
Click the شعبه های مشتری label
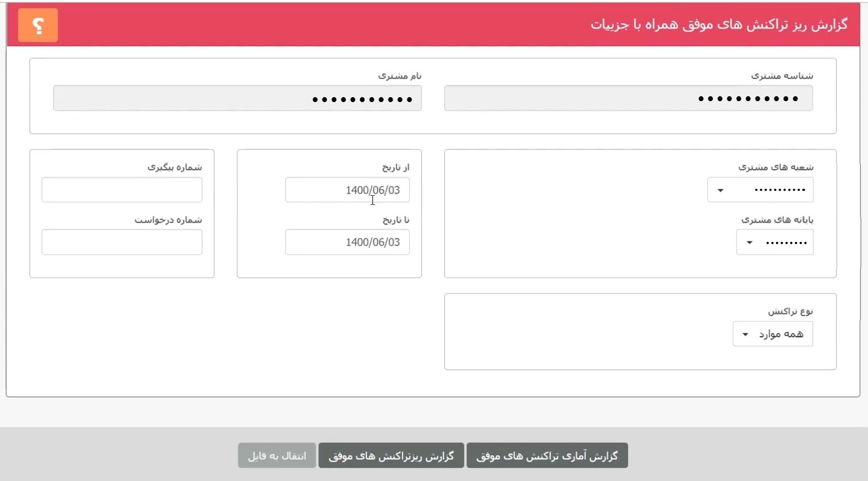[776, 167]
